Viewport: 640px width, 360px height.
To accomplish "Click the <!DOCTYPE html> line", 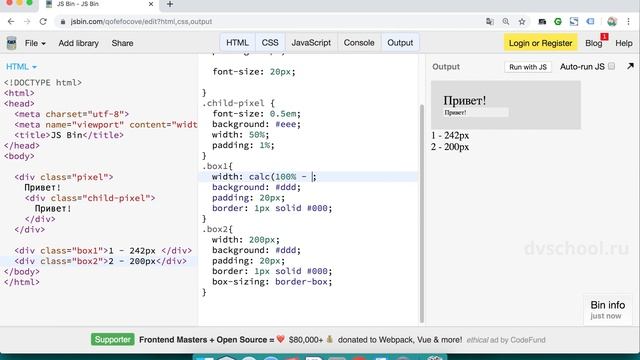I will point(43,82).
